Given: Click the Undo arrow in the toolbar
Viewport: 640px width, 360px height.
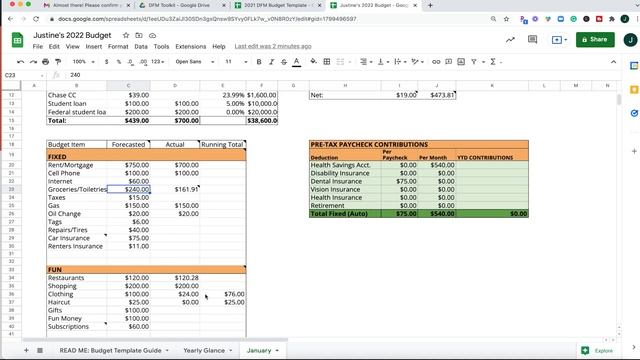Looking at the screenshot, I should (20, 62).
